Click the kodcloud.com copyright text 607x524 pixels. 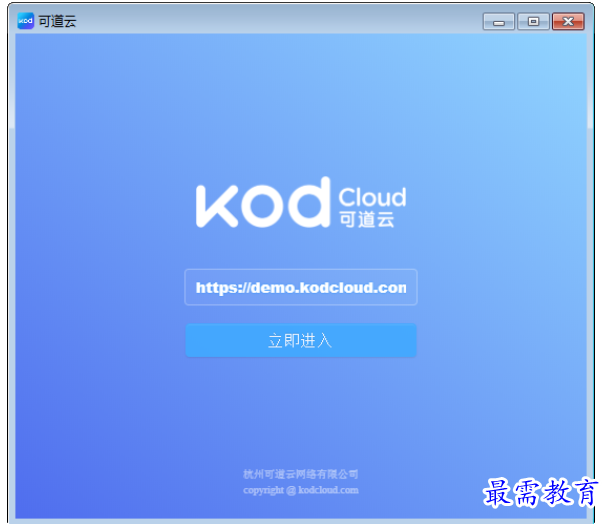pyautogui.click(x=301, y=490)
